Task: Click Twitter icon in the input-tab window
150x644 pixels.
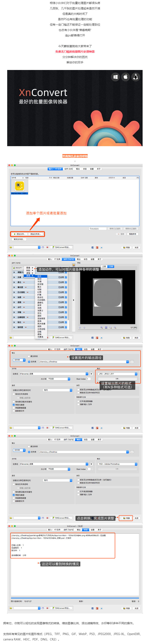Action: 101,248
